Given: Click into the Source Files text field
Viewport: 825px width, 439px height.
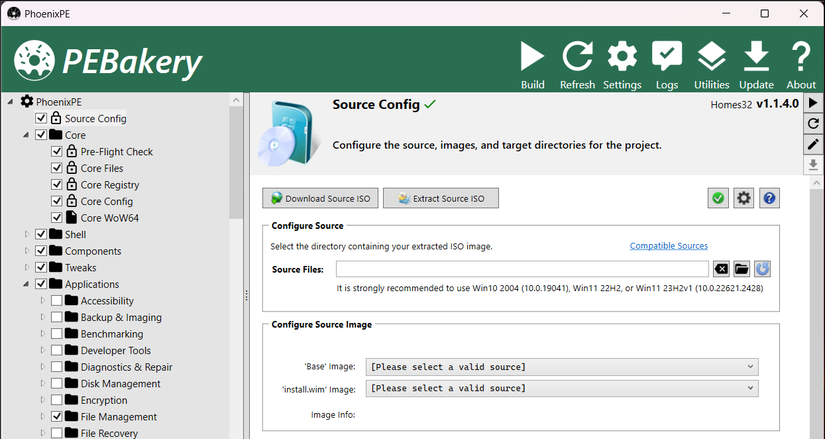Looking at the screenshot, I should click(522, 269).
